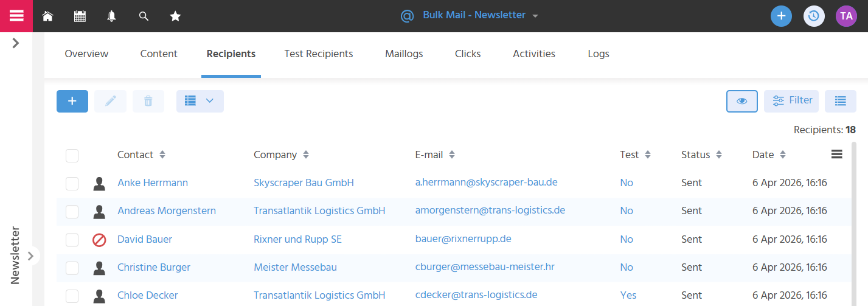Sort by Date column arrows
The width and height of the screenshot is (868, 306).
tap(783, 155)
